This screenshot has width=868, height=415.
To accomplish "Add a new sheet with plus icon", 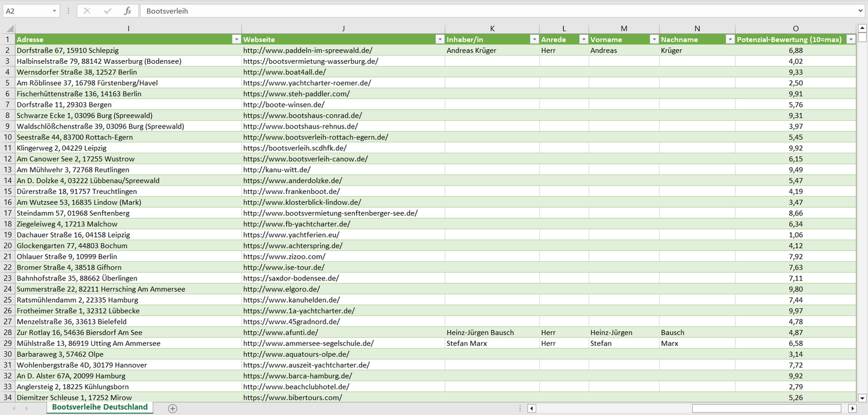I will (x=173, y=408).
